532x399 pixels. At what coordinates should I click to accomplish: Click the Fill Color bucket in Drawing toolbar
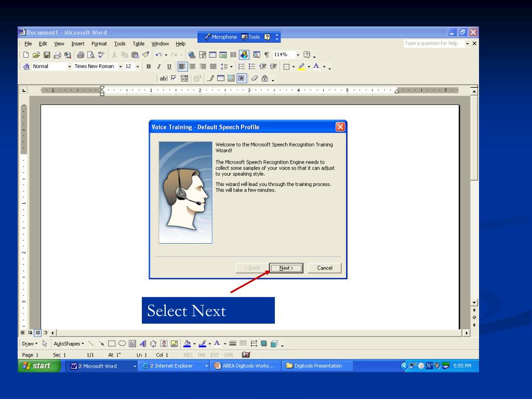[187, 344]
